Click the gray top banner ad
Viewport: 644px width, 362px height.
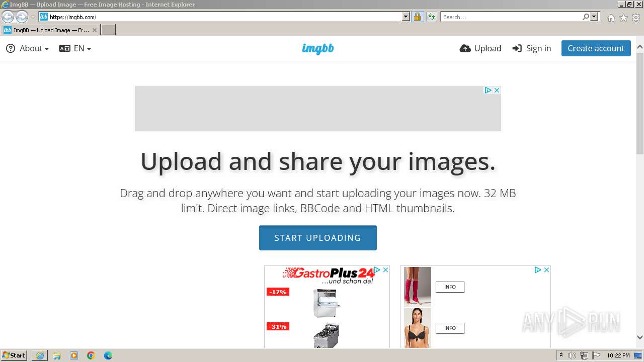tap(317, 109)
